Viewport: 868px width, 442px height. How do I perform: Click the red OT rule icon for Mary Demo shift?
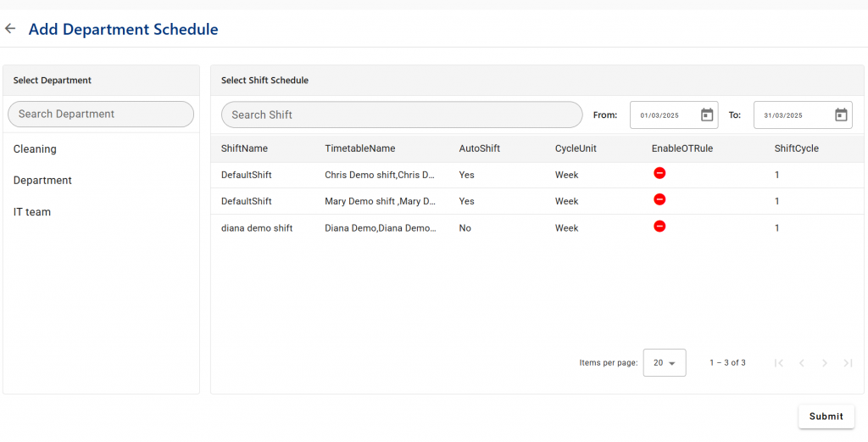point(659,199)
